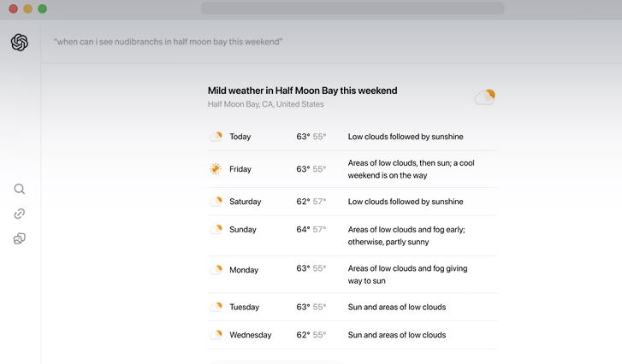This screenshot has height=364, width=622.
Task: Select the Tuesday forecast row
Action: click(x=352, y=307)
